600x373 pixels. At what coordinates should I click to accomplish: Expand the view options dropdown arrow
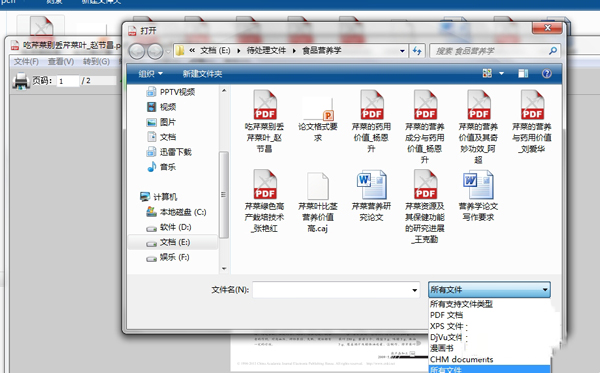(x=501, y=73)
